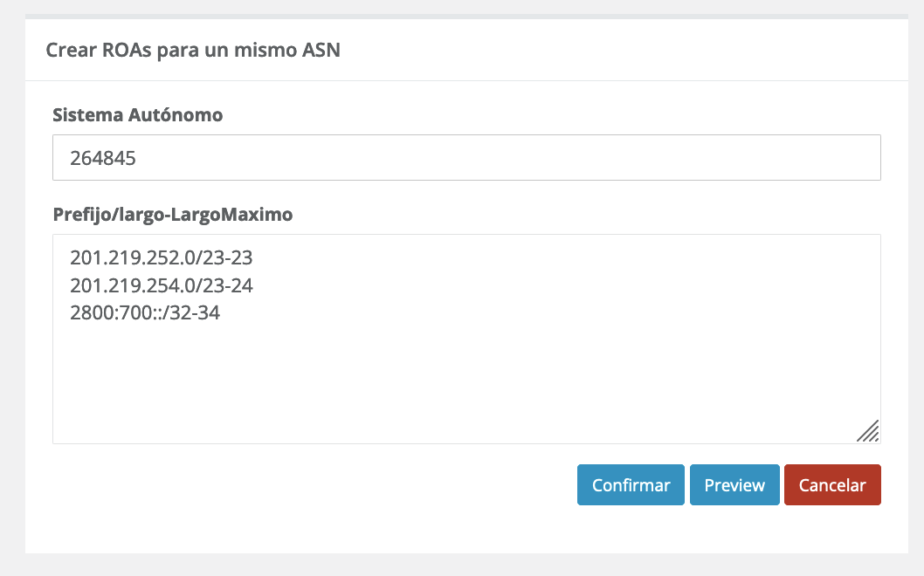Click the blank footer area left of Confirmar
Image resolution: width=924 pixels, height=576 pixels.
point(306,485)
